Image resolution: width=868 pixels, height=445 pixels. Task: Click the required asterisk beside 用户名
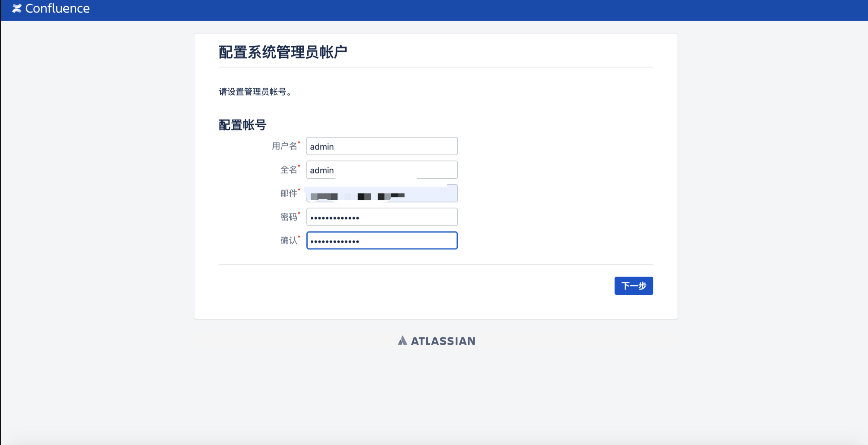299,143
